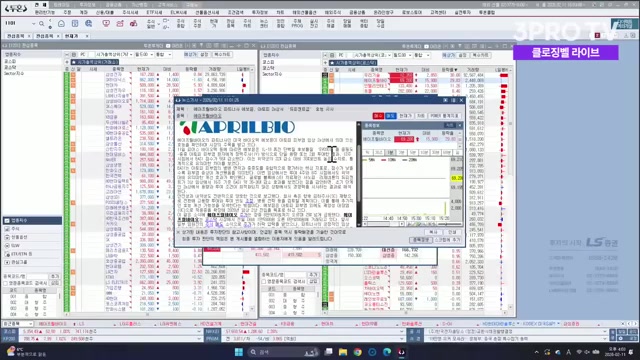Select Sector지수 in right window list

(271, 74)
